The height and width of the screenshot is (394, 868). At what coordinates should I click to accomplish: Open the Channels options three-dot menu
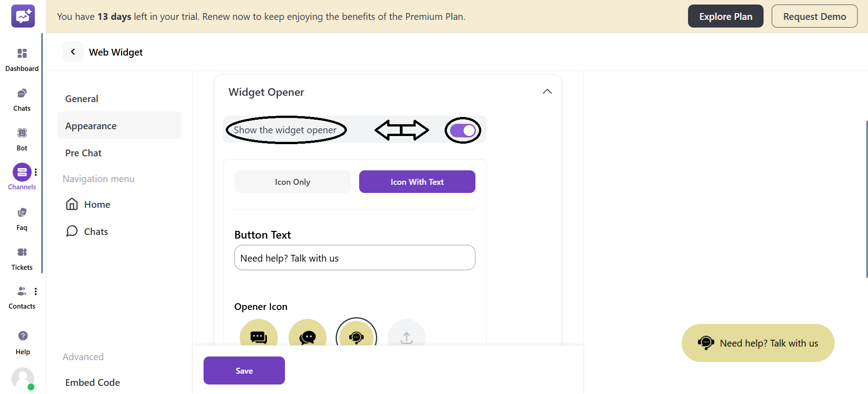[x=36, y=172]
